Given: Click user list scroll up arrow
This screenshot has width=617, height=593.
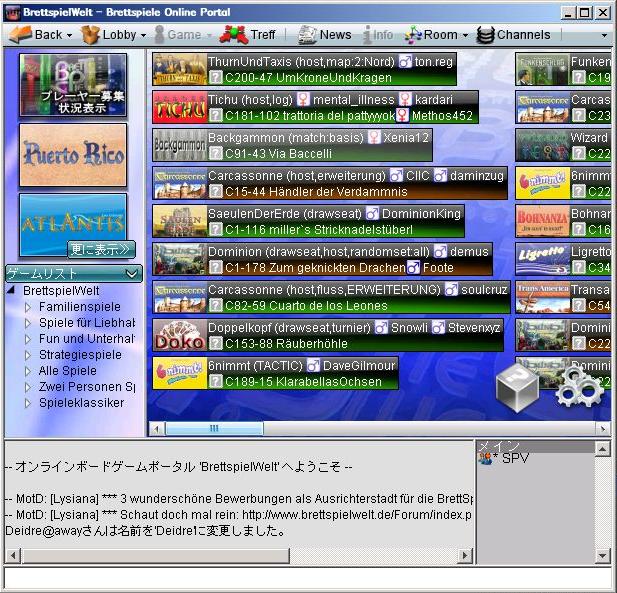Looking at the screenshot, I should pos(602,448).
